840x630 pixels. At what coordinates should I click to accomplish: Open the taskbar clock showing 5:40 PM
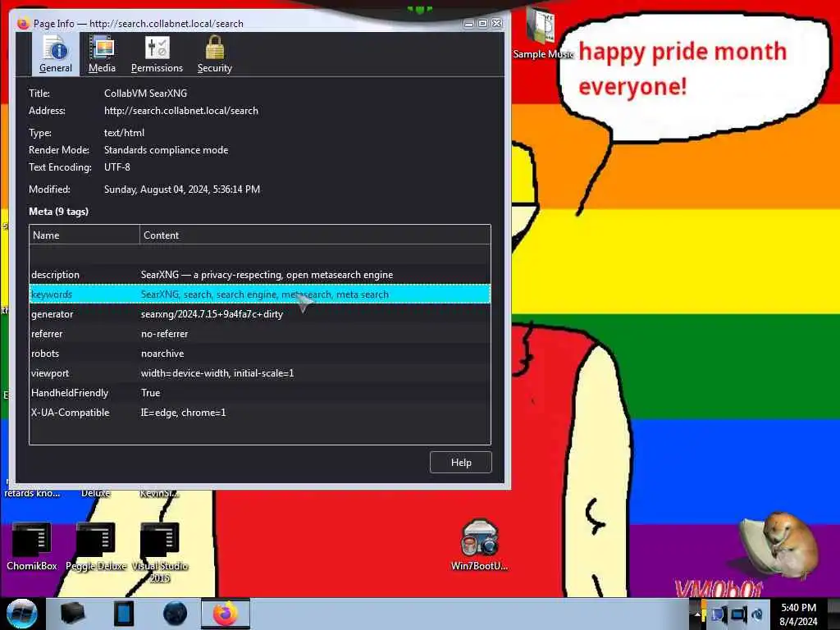798,614
